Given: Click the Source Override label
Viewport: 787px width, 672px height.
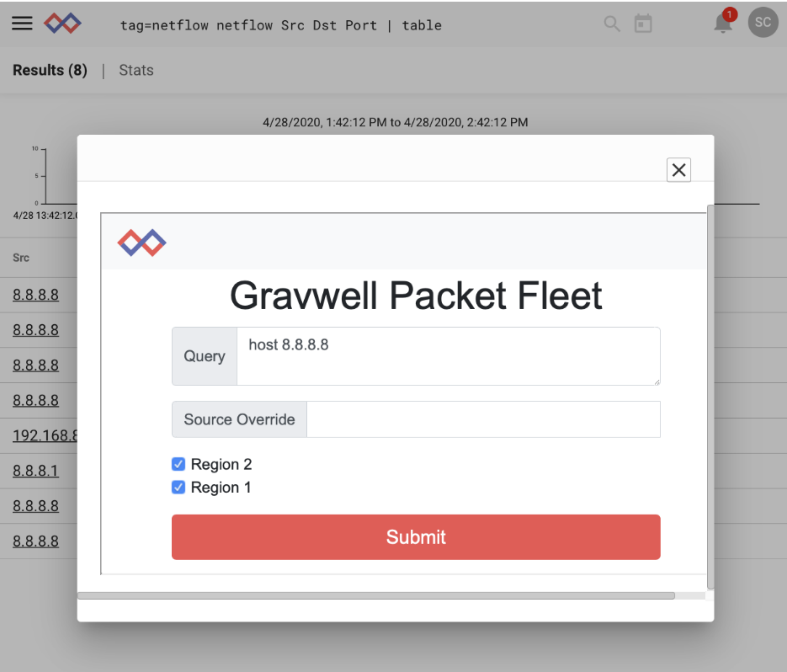Looking at the screenshot, I should coord(239,419).
